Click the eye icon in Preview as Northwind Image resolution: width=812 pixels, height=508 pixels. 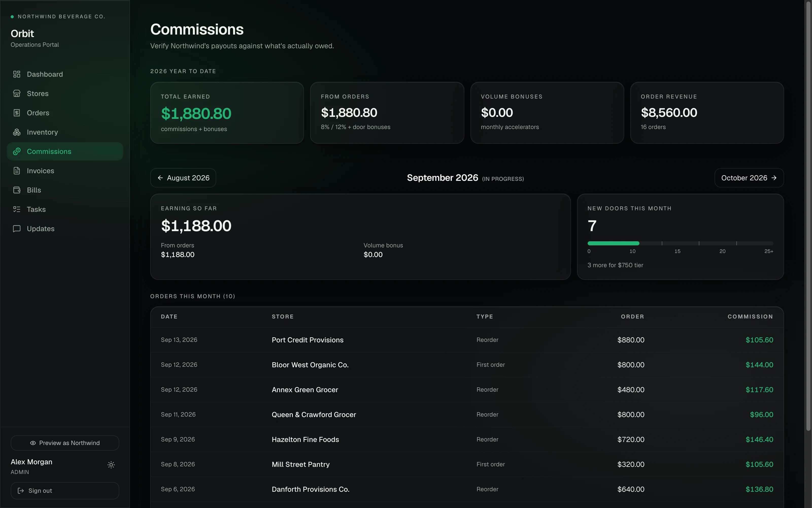tap(33, 443)
